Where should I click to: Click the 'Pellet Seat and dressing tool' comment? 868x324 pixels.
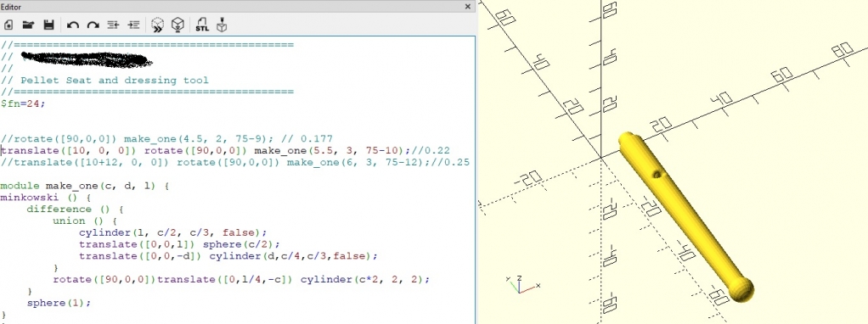[x=115, y=81]
